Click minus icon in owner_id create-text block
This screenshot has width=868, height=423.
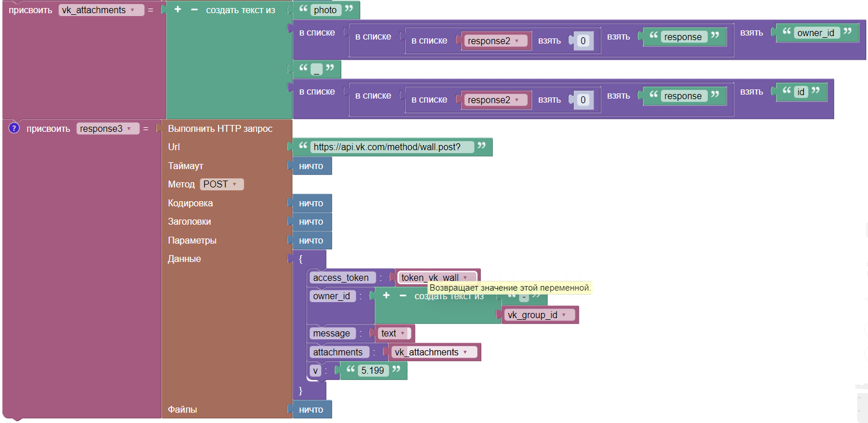point(403,296)
